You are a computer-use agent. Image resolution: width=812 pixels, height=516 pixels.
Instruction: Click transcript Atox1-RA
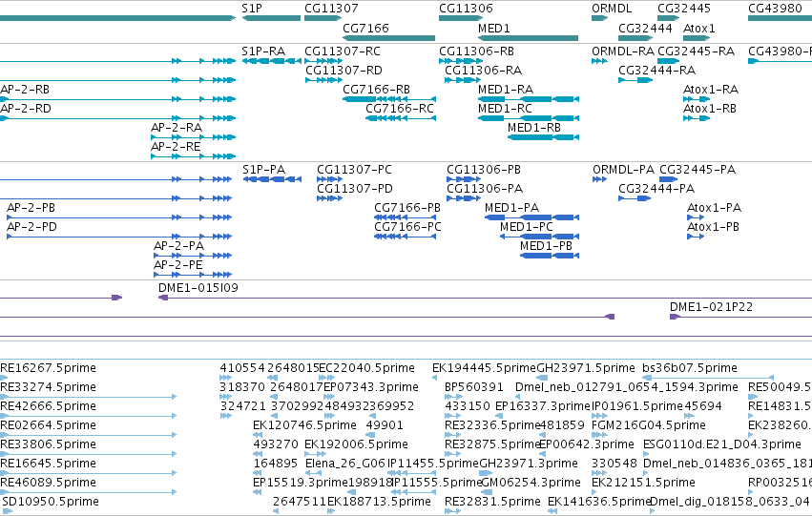[711, 90]
